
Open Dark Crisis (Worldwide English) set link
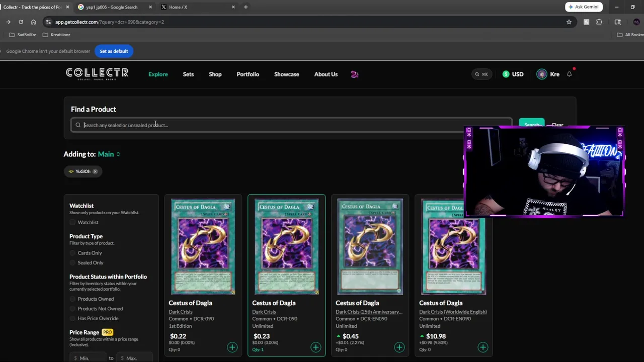pyautogui.click(x=453, y=312)
